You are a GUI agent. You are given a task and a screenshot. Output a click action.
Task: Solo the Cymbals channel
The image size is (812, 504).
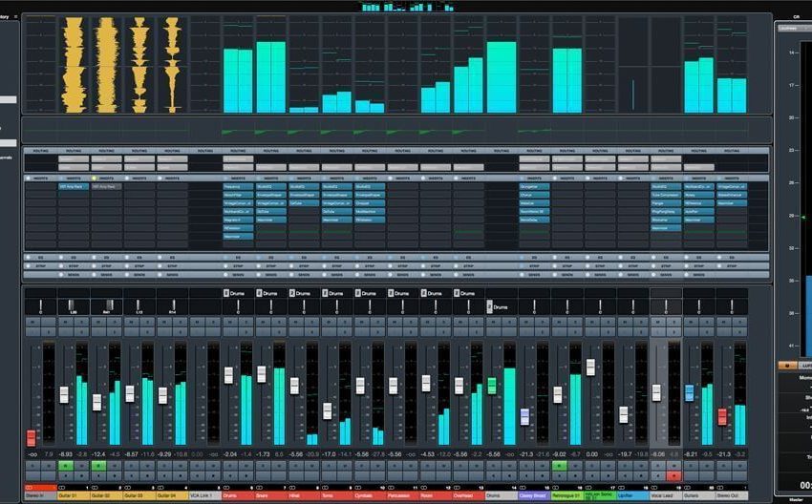pos(377,322)
